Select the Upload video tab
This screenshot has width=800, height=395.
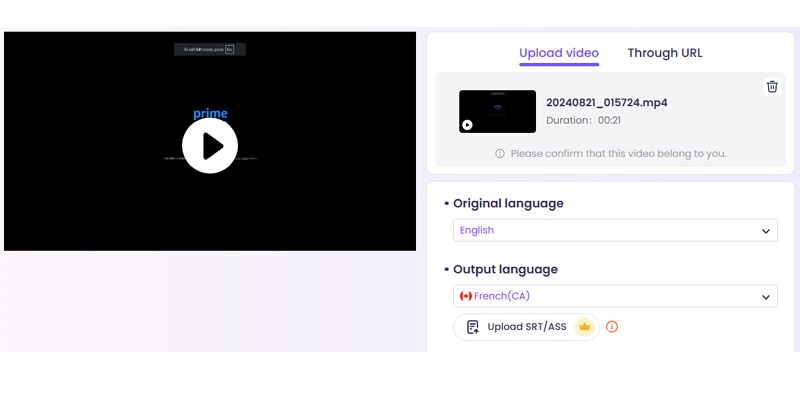[559, 53]
